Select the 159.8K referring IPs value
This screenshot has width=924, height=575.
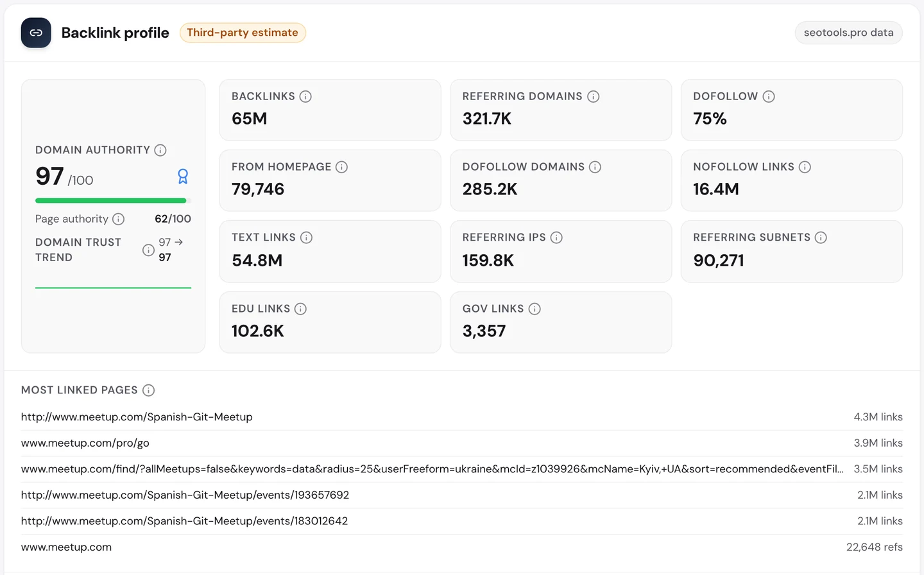click(x=488, y=260)
